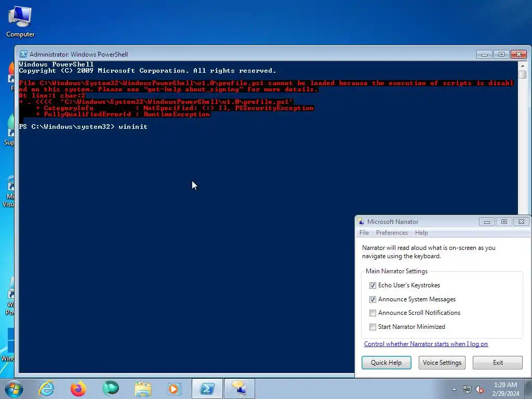Screen dimensions: 532x399
Task: Click the wininit command text at prompt
Action: click(x=133, y=127)
